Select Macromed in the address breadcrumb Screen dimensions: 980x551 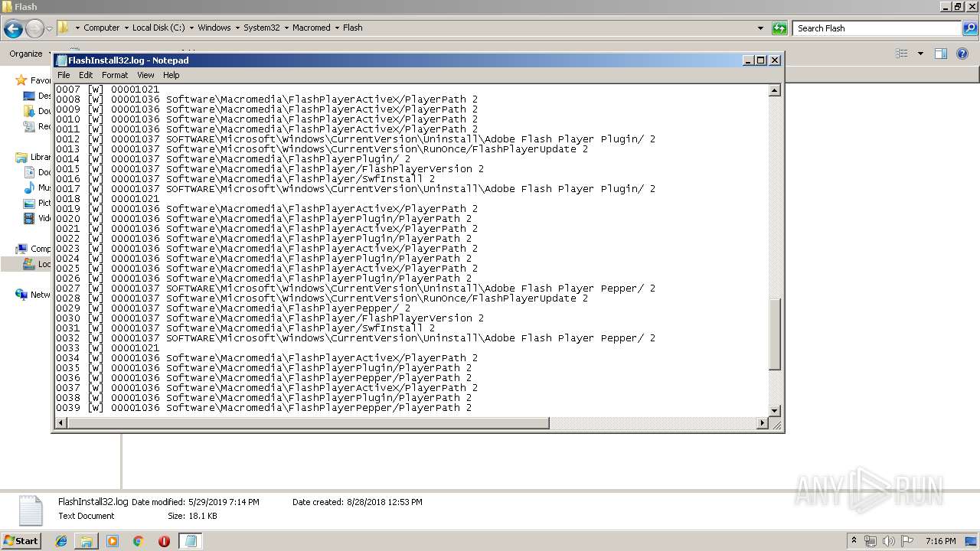[311, 28]
